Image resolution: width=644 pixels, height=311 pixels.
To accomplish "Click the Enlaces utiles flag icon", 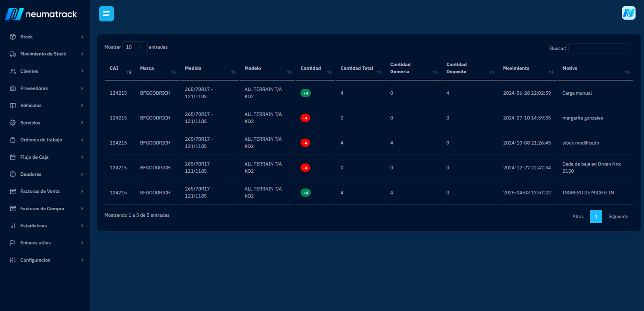I will click(x=13, y=243).
